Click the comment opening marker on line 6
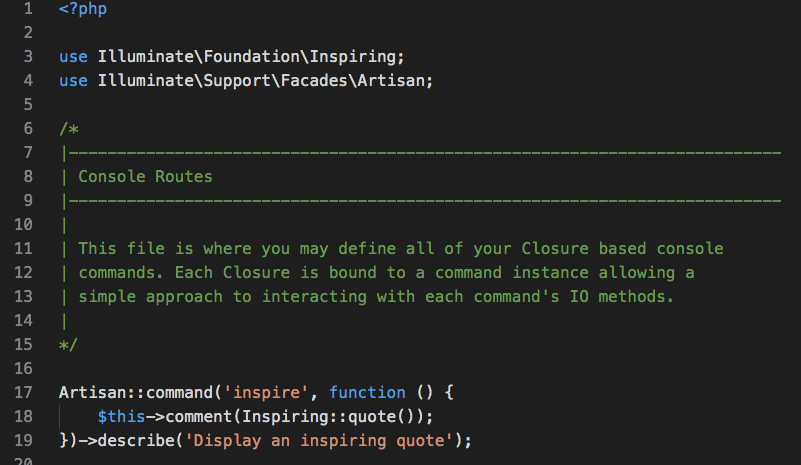The width and height of the screenshot is (801, 465). [x=68, y=128]
